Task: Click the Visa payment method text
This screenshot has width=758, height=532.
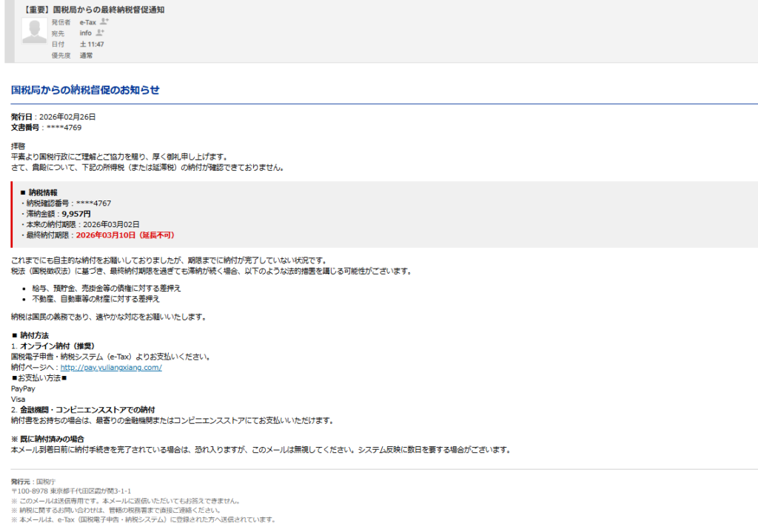Action: [18, 399]
